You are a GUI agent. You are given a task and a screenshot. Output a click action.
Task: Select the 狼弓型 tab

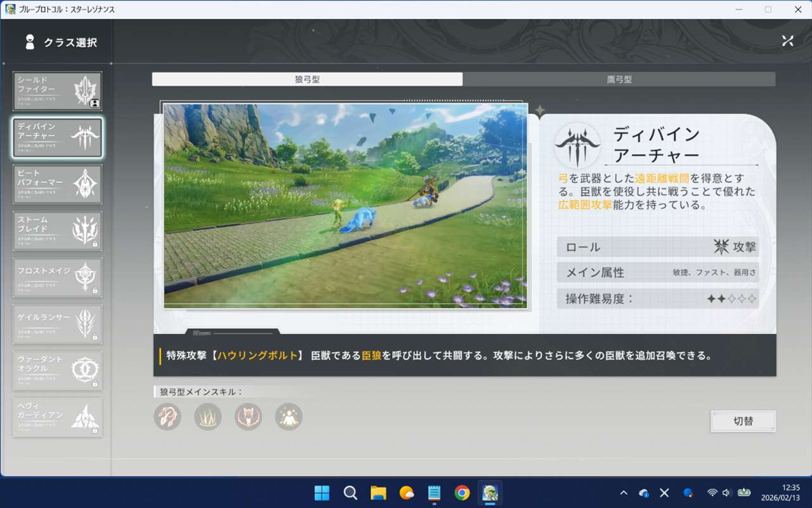pyautogui.click(x=308, y=79)
